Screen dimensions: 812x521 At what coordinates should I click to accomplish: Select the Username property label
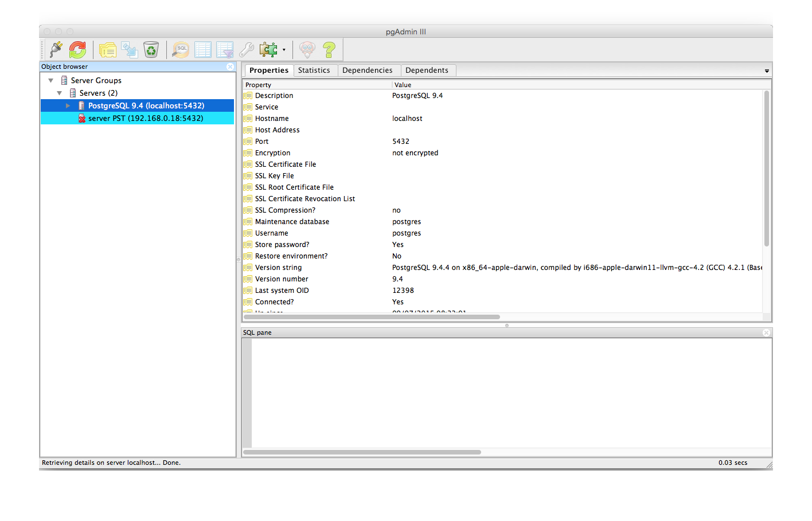pos(272,233)
